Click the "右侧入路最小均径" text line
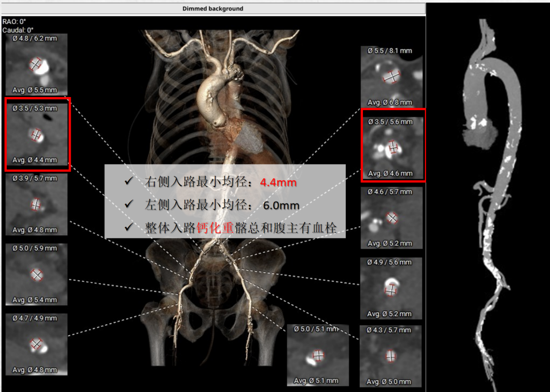550x392 pixels. (199, 182)
